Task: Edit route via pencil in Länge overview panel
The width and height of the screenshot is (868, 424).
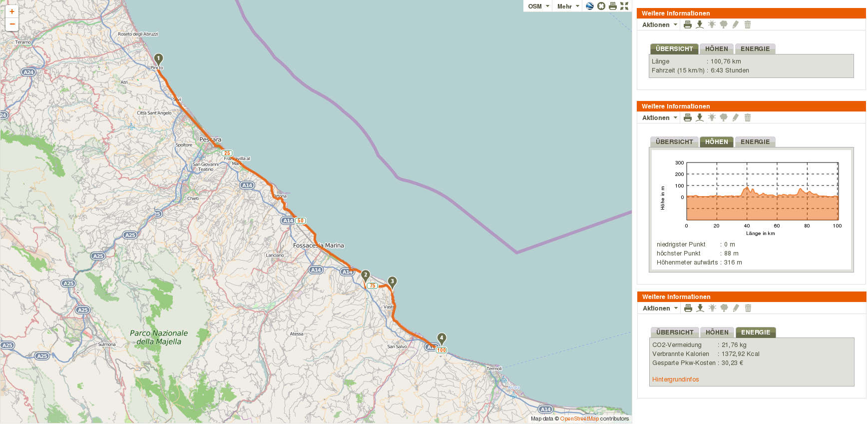Action: (x=736, y=24)
